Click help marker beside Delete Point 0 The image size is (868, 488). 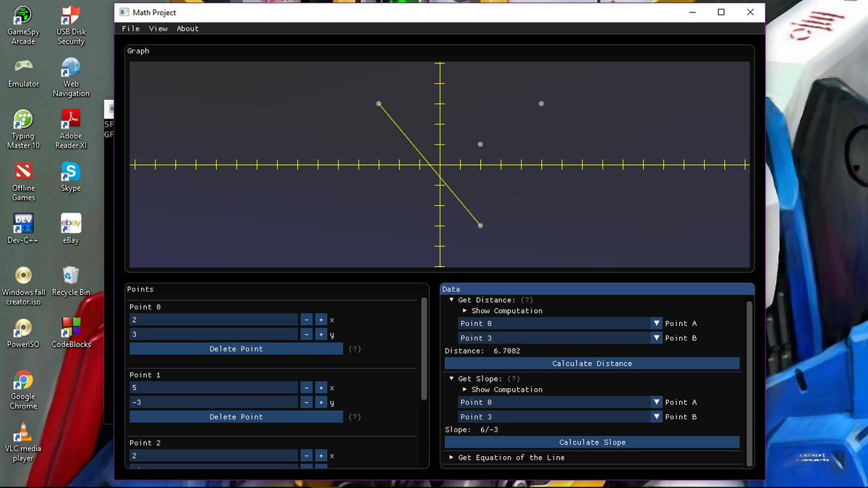354,348
